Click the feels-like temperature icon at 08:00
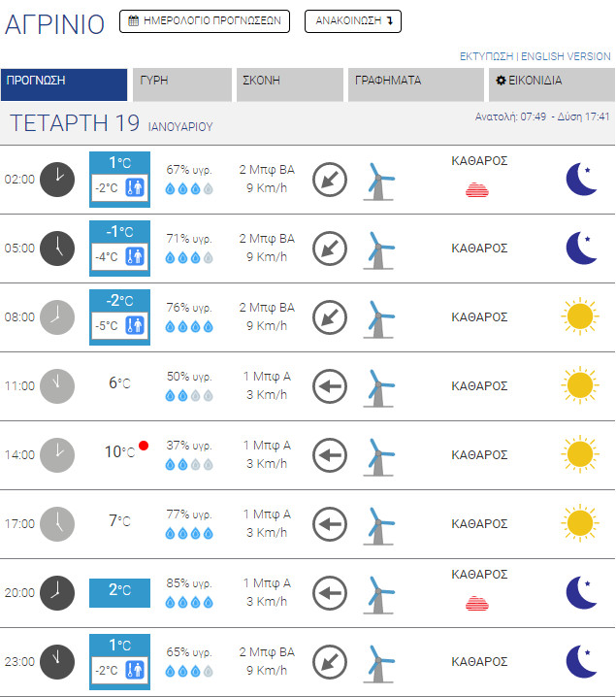This screenshot has height=697, width=616. tap(135, 326)
